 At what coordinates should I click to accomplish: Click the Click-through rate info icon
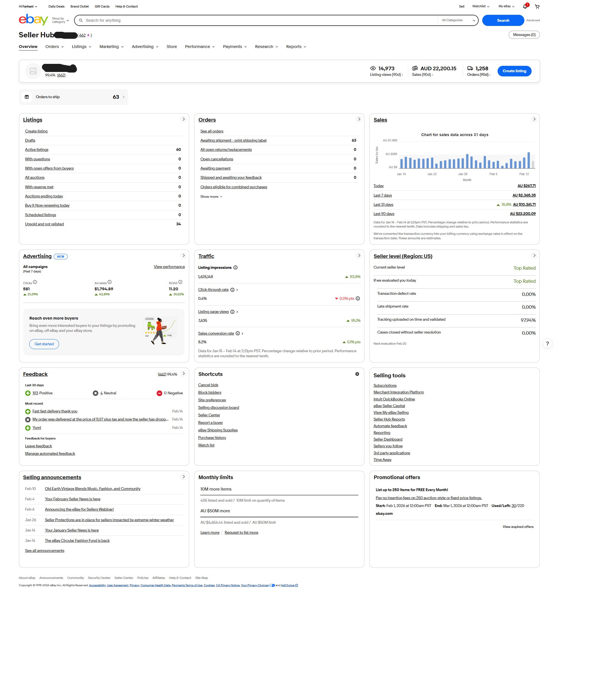pyautogui.click(x=232, y=289)
